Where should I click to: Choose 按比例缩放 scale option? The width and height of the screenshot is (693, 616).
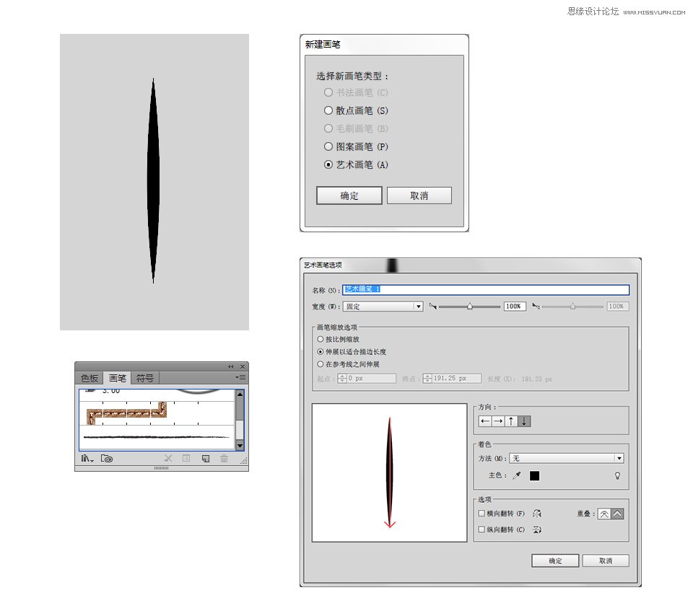click(x=321, y=340)
